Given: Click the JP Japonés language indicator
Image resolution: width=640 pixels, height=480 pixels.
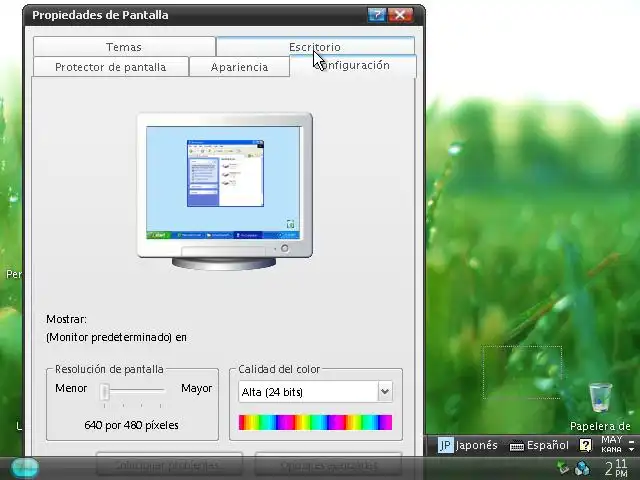Looking at the screenshot, I should (467, 445).
